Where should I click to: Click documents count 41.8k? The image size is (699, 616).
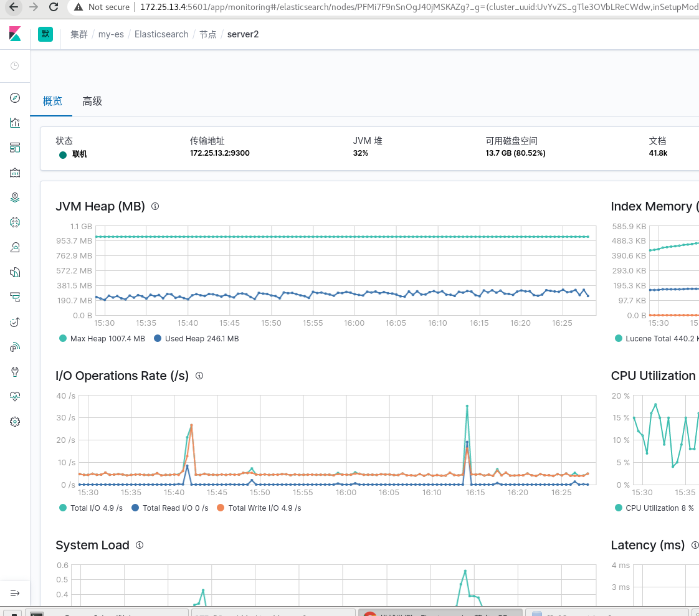tap(658, 153)
